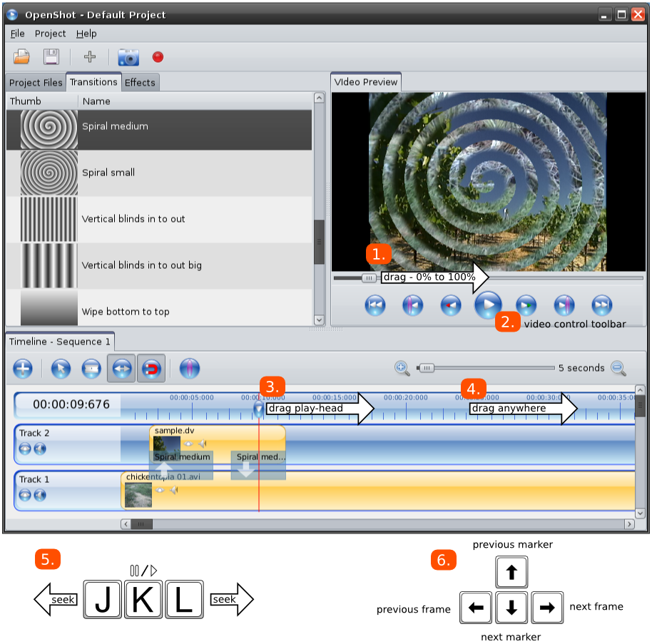Toggle the snapping magnet tool
This screenshot has height=644, width=652.
[151, 369]
